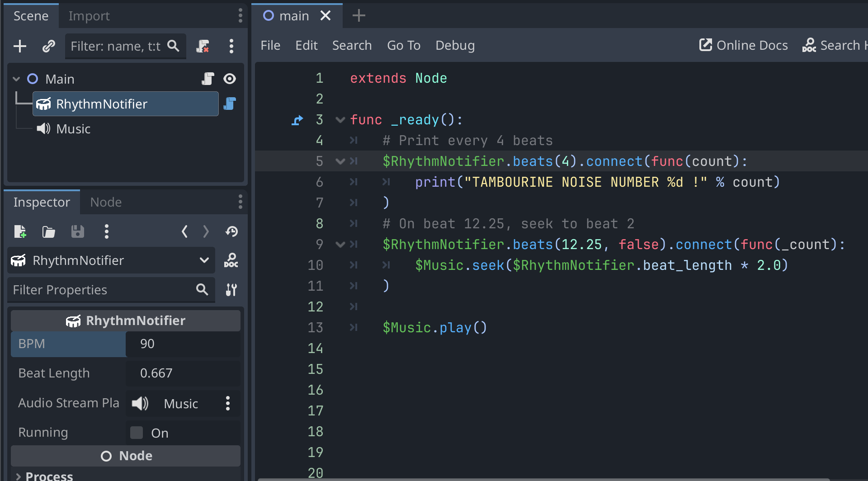Click the Filter nodes search field
The width and height of the screenshot is (868, 481).
click(126, 46)
